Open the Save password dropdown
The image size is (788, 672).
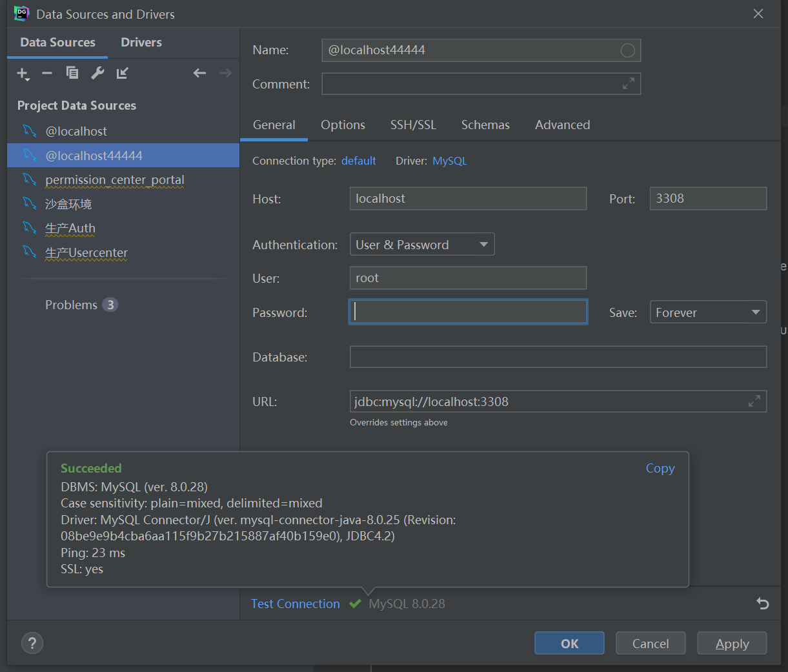point(708,312)
